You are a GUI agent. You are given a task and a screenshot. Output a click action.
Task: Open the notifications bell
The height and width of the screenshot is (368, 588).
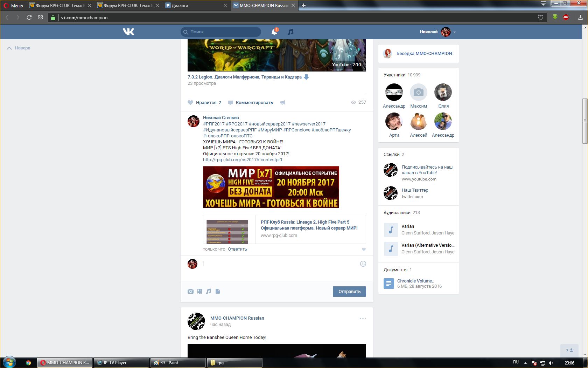click(x=275, y=32)
